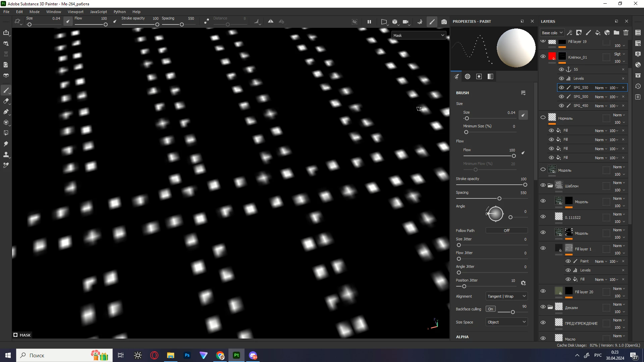Click the Follow Path Off button
The height and width of the screenshot is (362, 644).
click(x=506, y=231)
